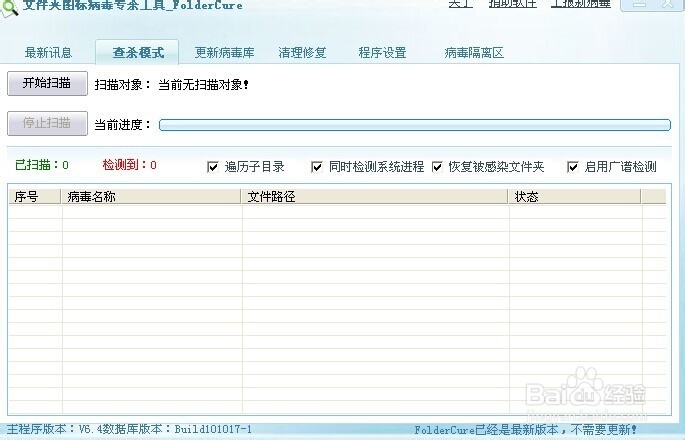Toggle the 遍历子目录 checkbox
Image resolution: width=685 pixels, height=440 pixels.
(x=213, y=167)
